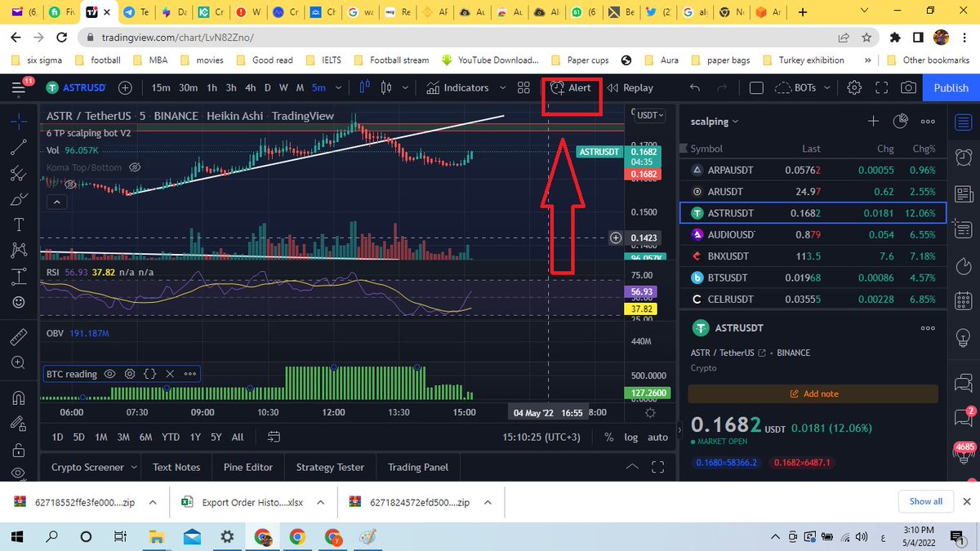Open Alerts panel clock icon in right sidebar
Image resolution: width=980 pixels, height=551 pixels.
(x=964, y=156)
